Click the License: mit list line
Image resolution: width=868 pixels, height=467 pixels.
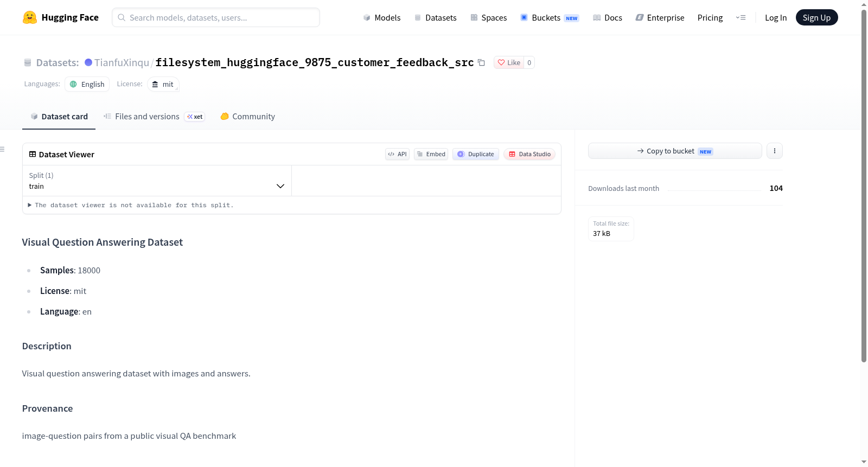pyautogui.click(x=63, y=291)
